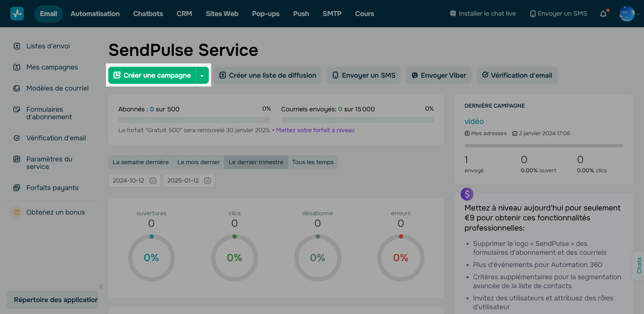Open Modèles de courriel from the sidebar icon
Viewport: 644px width, 314px height.
point(17,88)
